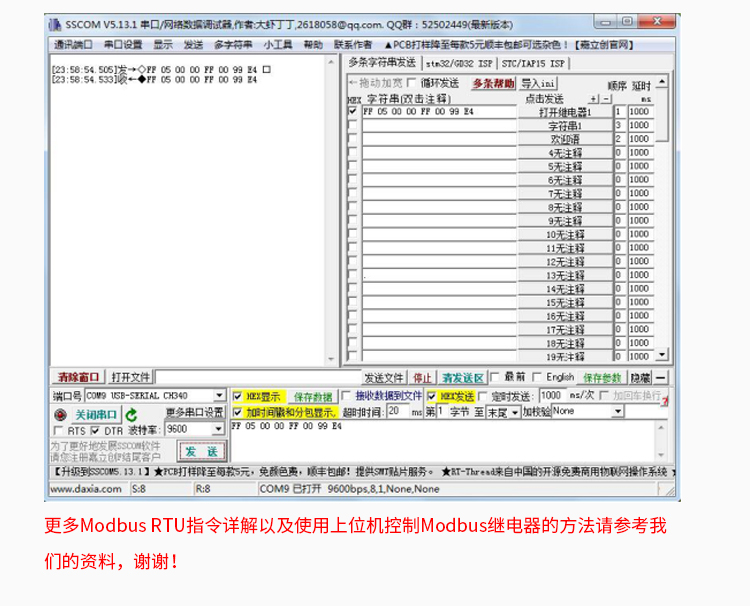
Task: Expand the 9600 baud rate dropdown
Action: (219, 429)
